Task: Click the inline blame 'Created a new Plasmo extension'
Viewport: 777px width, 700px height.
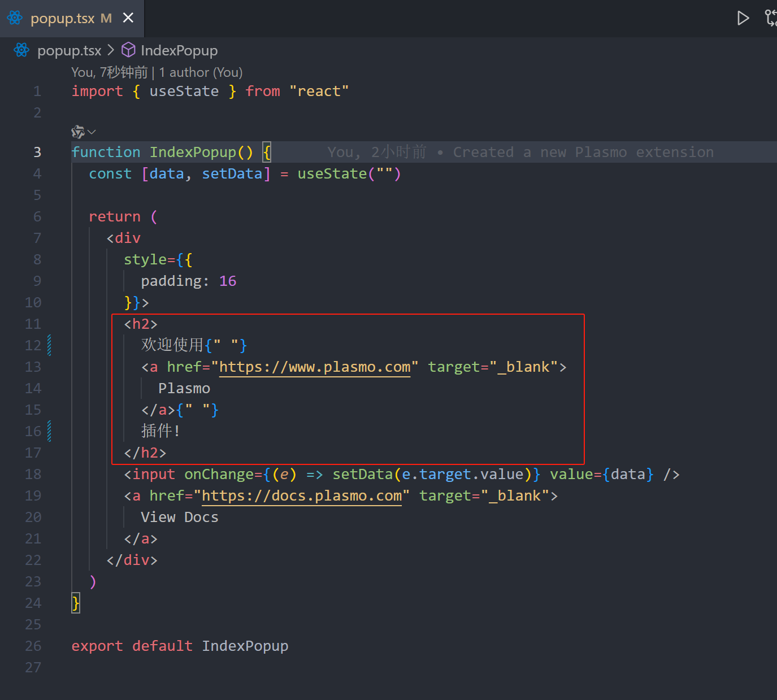Action: [583, 152]
